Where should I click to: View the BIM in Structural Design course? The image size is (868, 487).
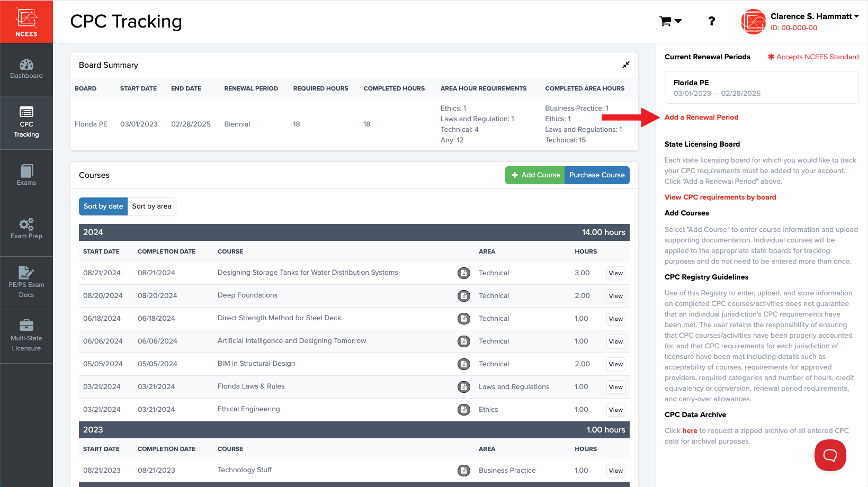click(616, 364)
